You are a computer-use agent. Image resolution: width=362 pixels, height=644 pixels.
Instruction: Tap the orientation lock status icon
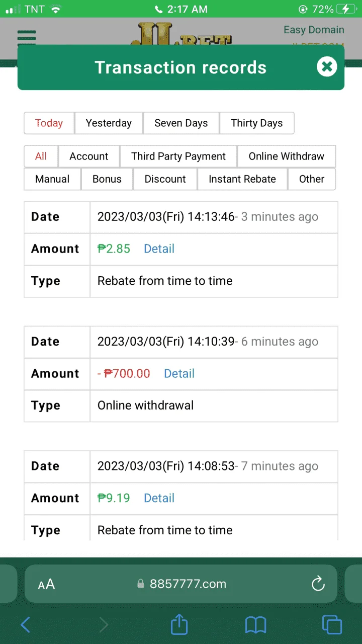click(x=303, y=9)
